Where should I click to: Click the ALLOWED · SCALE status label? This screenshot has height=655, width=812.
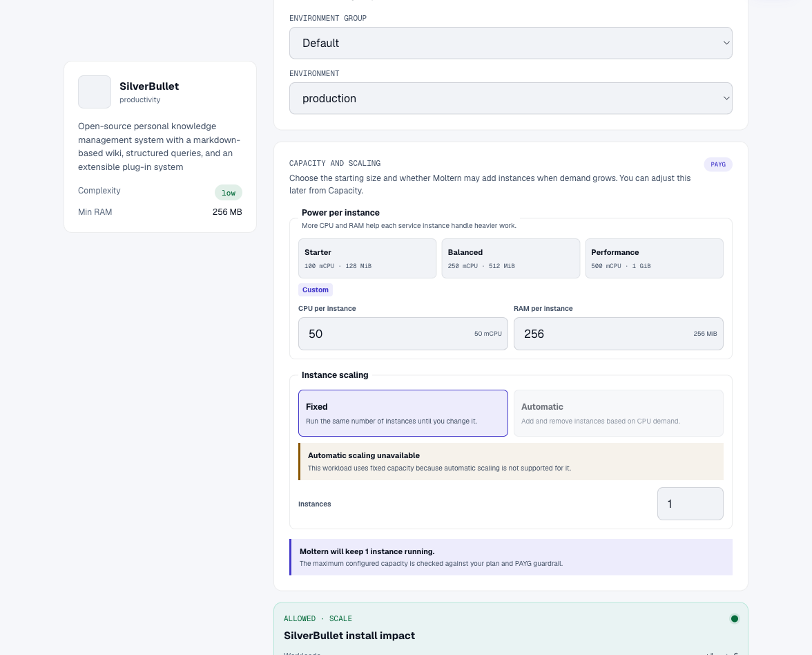(318, 619)
